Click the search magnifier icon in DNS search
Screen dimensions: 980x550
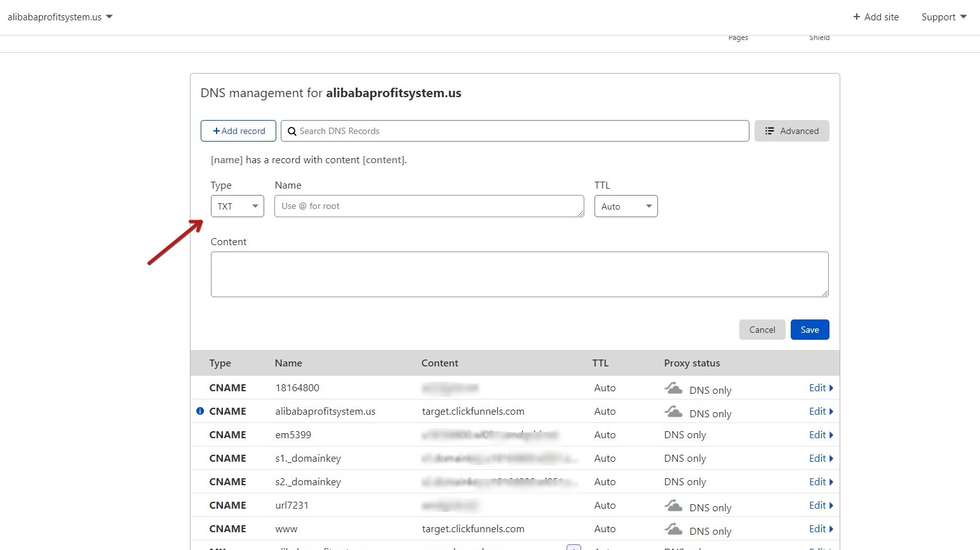tap(292, 131)
